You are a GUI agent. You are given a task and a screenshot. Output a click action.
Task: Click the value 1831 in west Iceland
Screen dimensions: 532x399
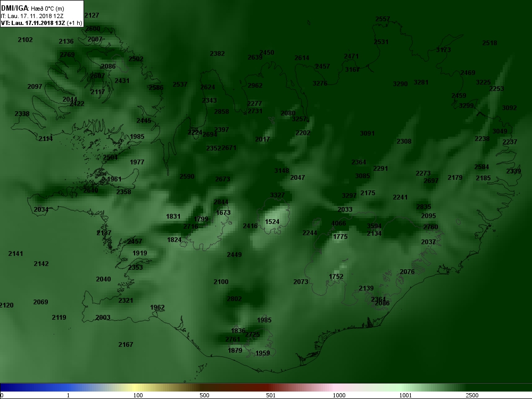173,217
